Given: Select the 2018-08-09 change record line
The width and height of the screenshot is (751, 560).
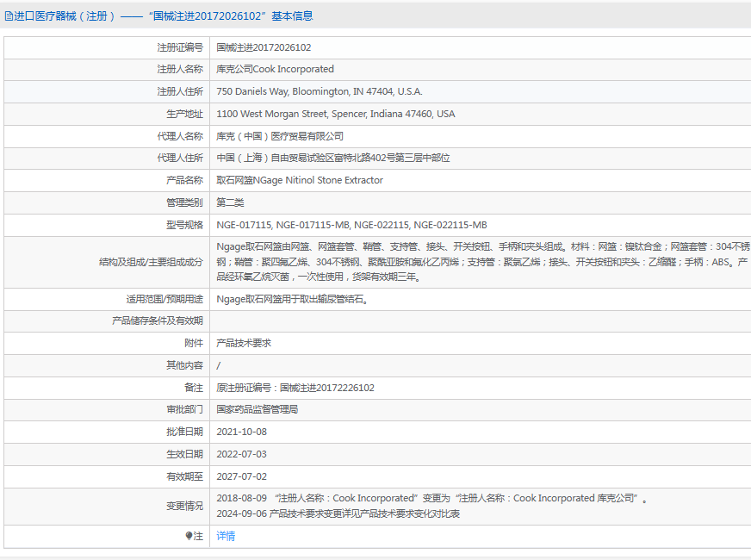Looking at the screenshot, I should coord(432,499).
